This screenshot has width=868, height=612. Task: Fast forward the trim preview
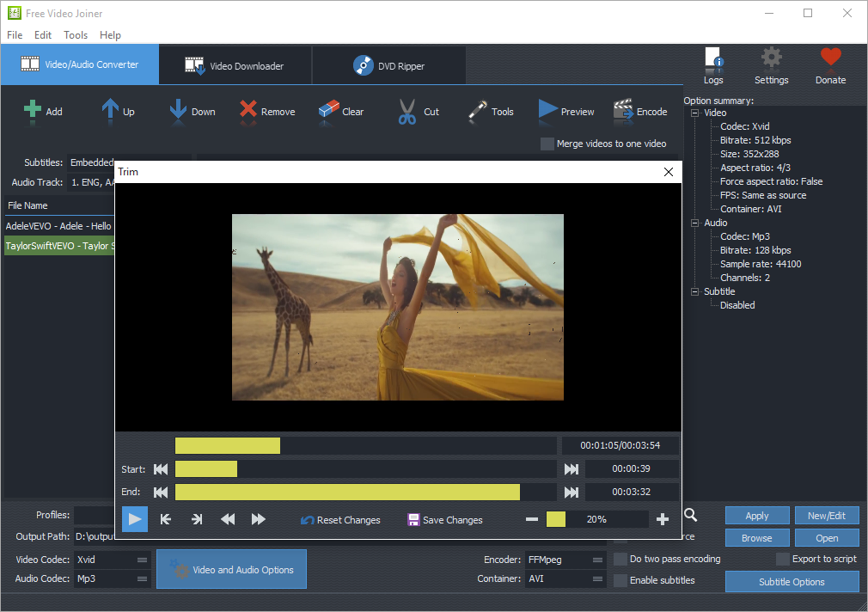tap(259, 519)
